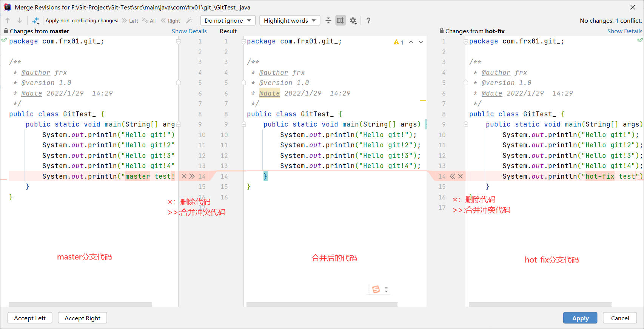Collapse fold marker at hot-fix line 9
Screen dimensions: 644x329
(x=466, y=124)
